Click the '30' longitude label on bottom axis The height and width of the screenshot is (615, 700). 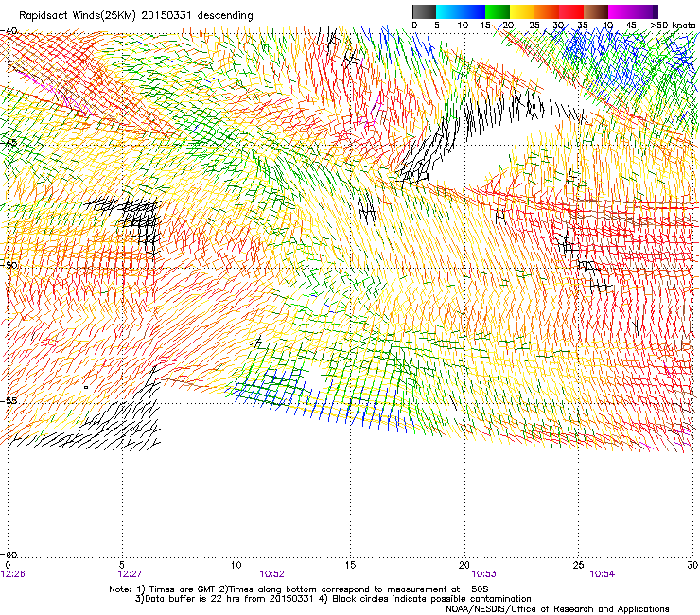tap(692, 565)
